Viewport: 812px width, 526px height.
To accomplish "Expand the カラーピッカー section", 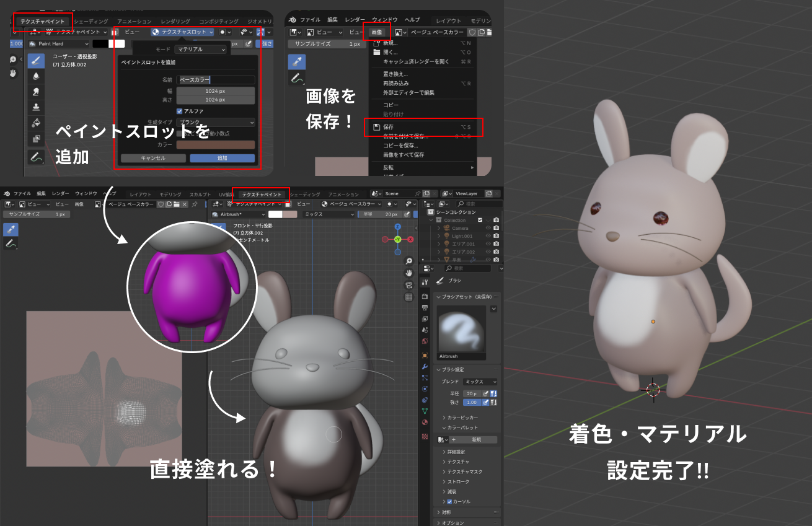I will 462,418.
